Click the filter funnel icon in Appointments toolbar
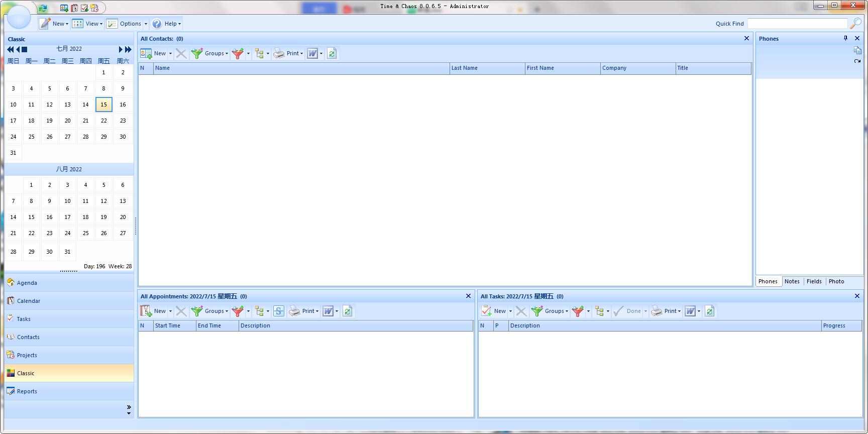 [238, 311]
